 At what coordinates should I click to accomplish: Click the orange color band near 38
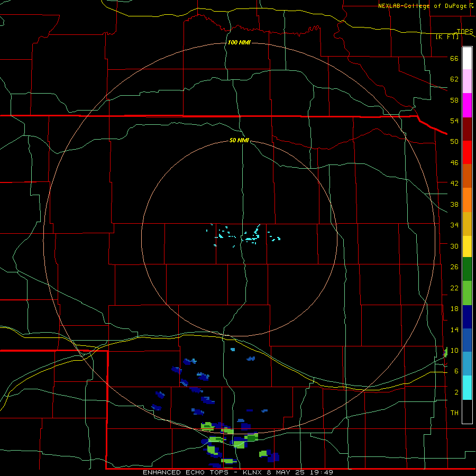467,200
